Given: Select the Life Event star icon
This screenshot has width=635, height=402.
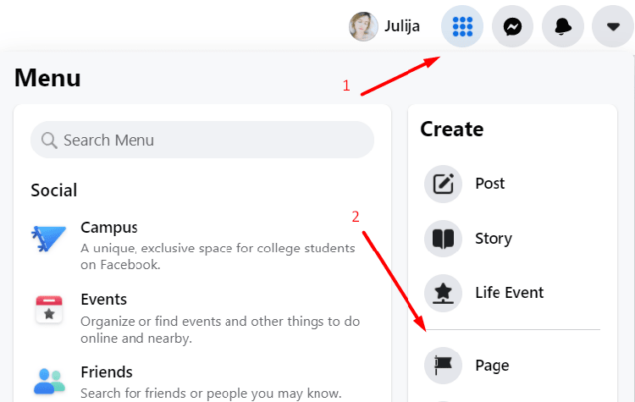Looking at the screenshot, I should coord(443,293).
